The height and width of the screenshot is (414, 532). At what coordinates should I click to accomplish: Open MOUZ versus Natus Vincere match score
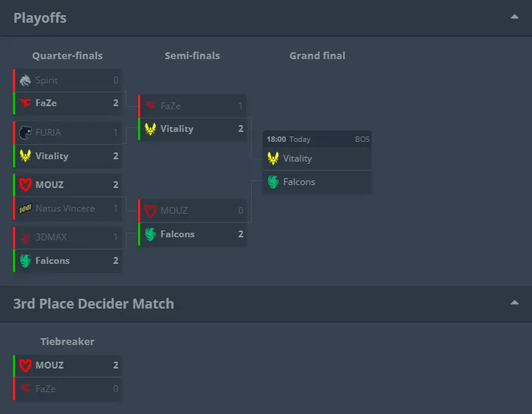point(116,184)
